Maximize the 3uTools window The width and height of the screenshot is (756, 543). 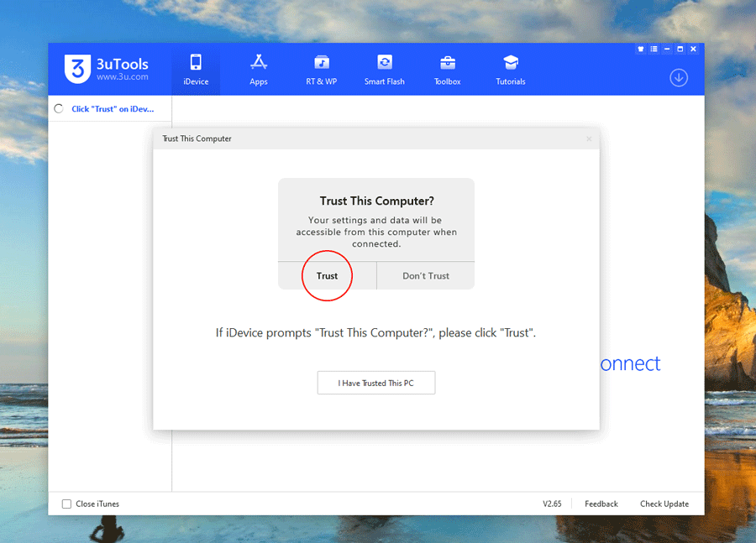point(680,50)
